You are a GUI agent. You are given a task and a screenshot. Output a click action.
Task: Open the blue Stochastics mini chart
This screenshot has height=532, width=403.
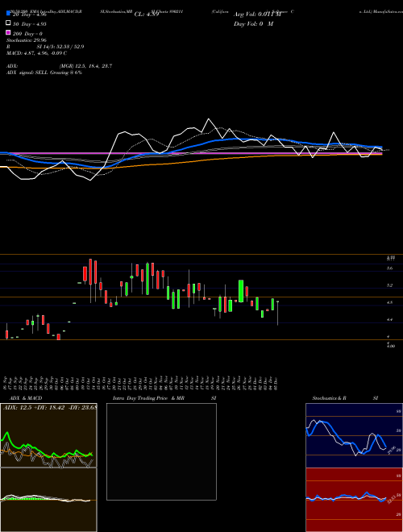point(354,435)
